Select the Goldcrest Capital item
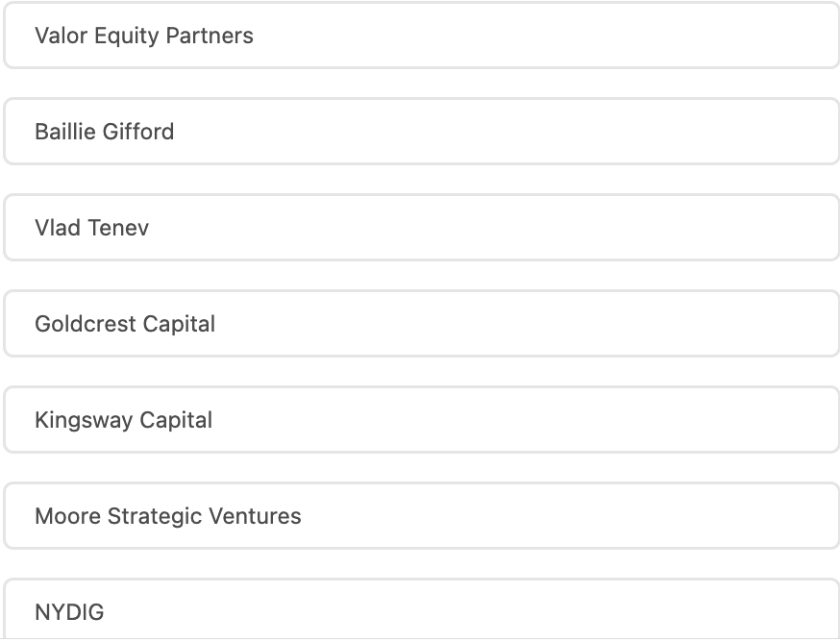This screenshot has height=642, width=840. (x=421, y=324)
